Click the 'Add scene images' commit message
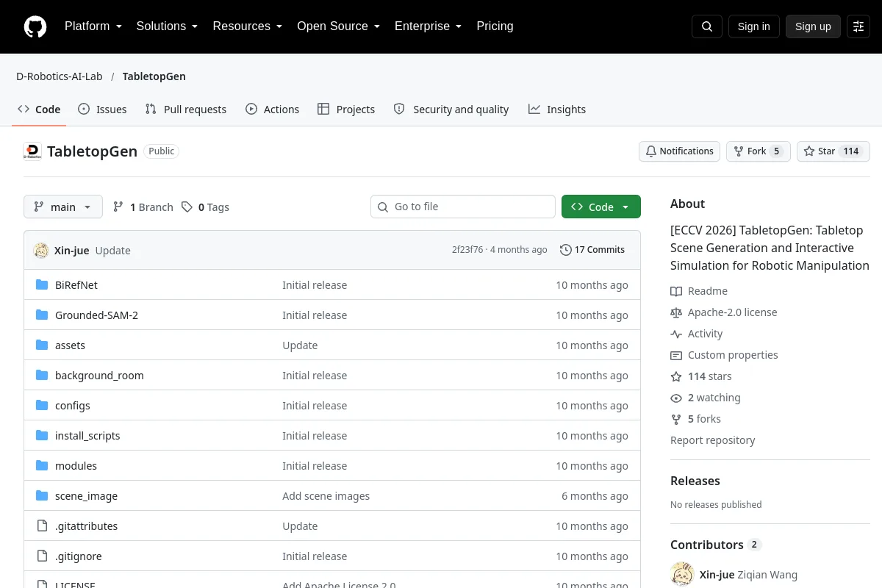 point(326,496)
